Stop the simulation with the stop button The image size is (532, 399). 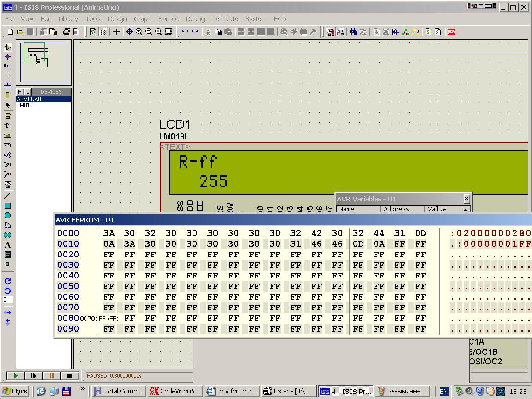69,376
